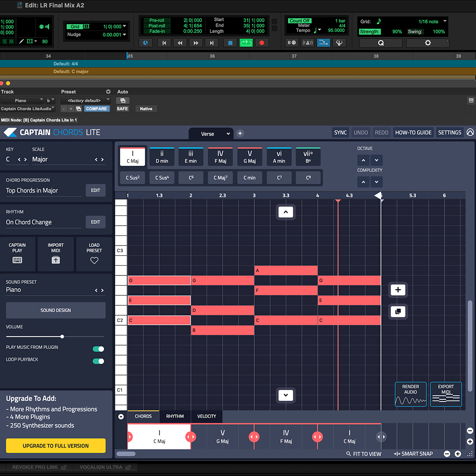476x476 pixels.
Task: Switch to the RHYTHM tab
Action: [x=175, y=416]
